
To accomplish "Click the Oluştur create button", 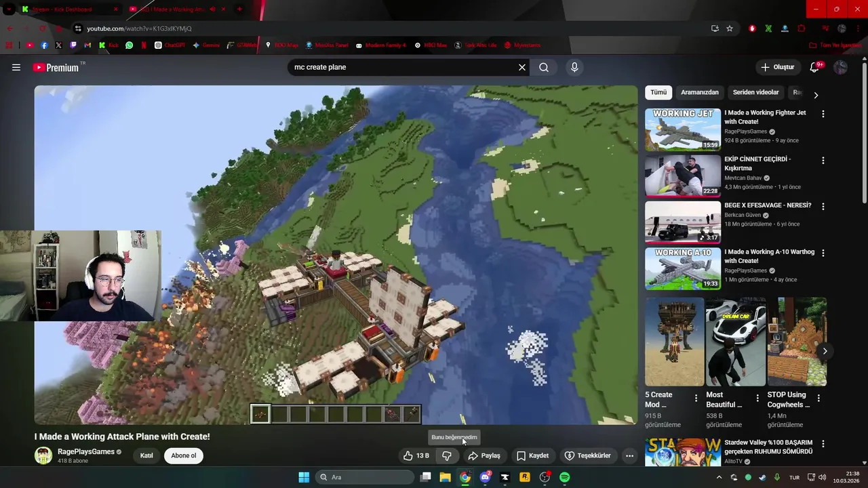I will coord(777,67).
